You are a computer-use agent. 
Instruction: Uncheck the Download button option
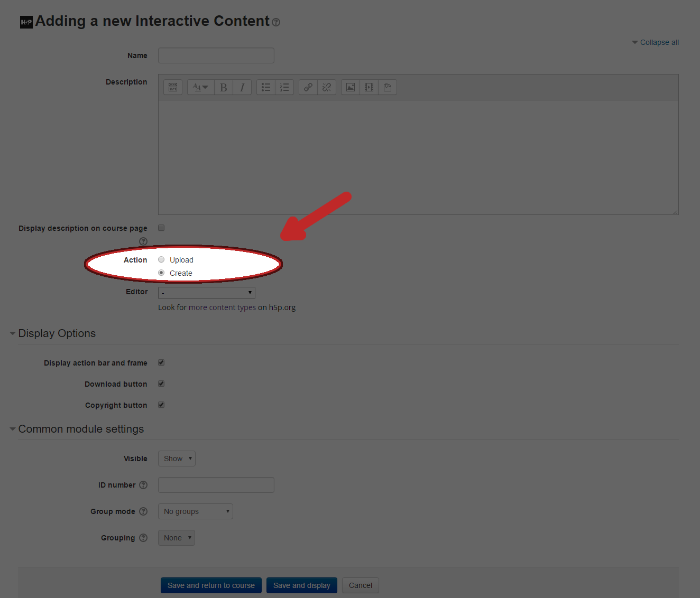pos(161,384)
